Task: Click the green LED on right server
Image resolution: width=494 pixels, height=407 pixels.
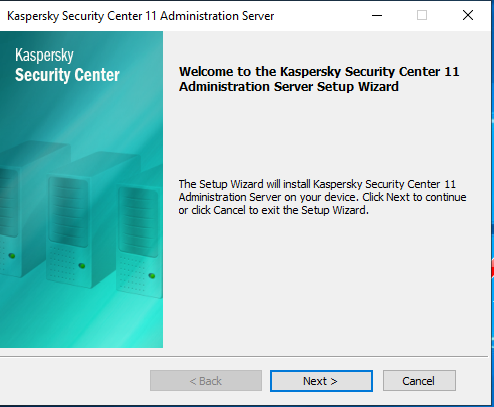Action: click(x=152, y=276)
